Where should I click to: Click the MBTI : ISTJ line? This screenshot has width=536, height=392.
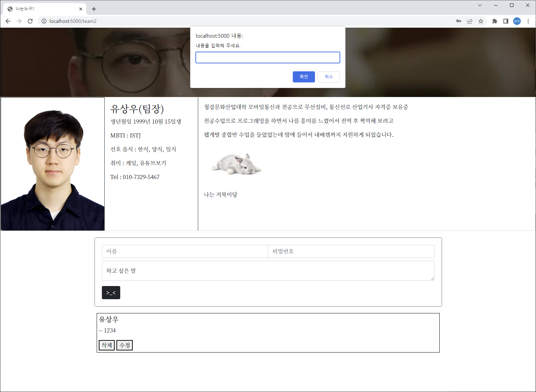(x=125, y=135)
